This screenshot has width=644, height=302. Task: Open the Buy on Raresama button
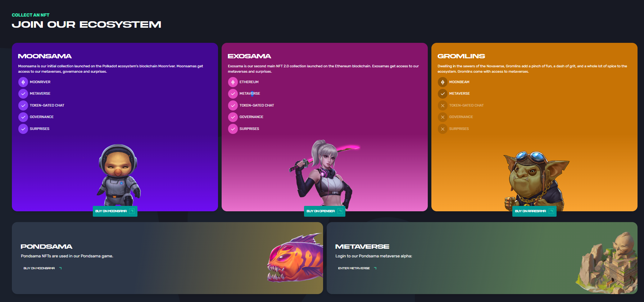(534, 211)
